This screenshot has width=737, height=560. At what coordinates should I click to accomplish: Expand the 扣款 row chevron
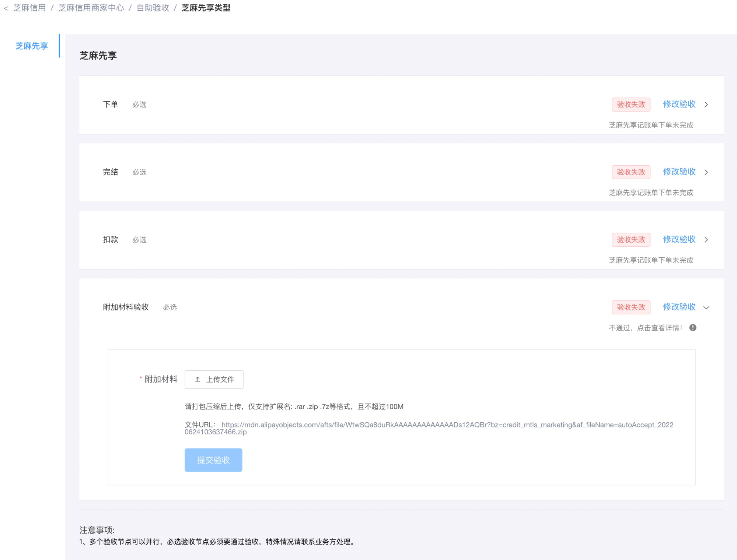click(x=706, y=240)
